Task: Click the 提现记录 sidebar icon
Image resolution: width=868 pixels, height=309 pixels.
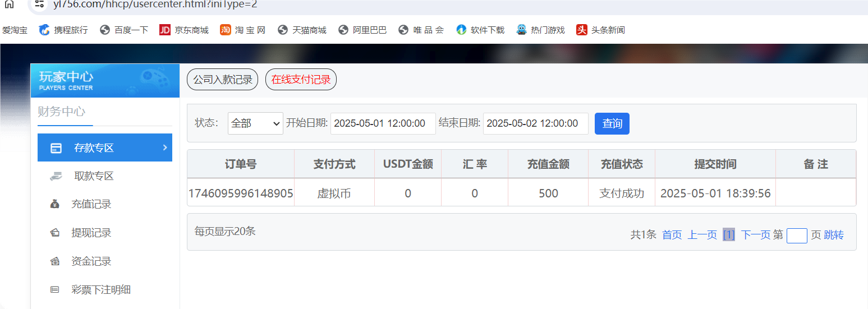Action: pyautogui.click(x=55, y=233)
